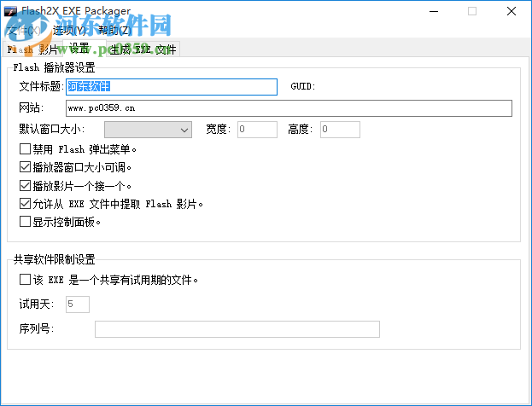This screenshot has height=406, width=532.
Task: Minimize the Flash2X EXE Packager window
Action: [434, 11]
